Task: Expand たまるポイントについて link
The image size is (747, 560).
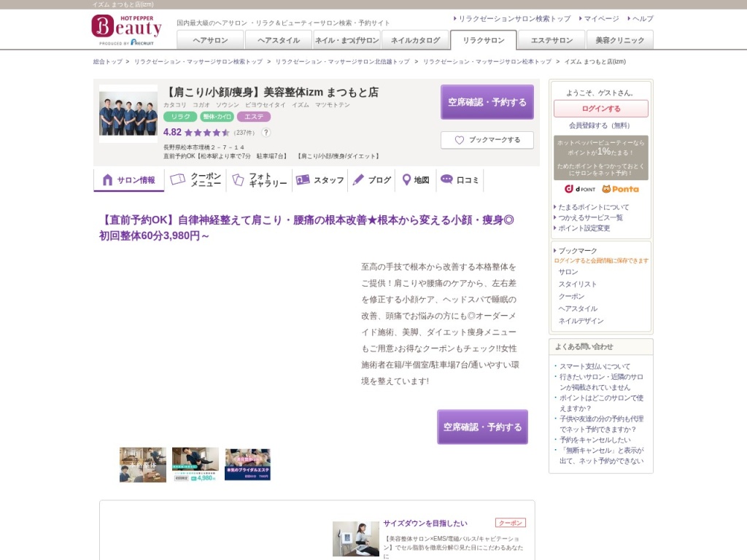Action: (593, 207)
